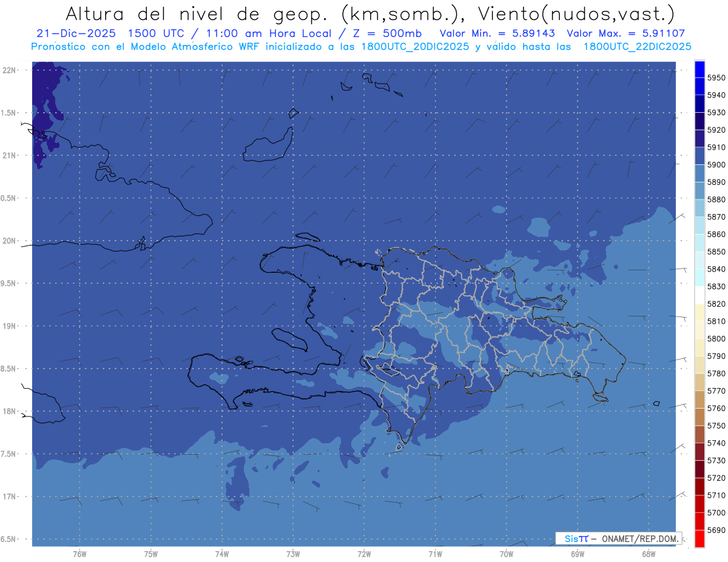The height and width of the screenshot is (562, 728).
Task: Click the 5890 legend label
Action: [716, 182]
